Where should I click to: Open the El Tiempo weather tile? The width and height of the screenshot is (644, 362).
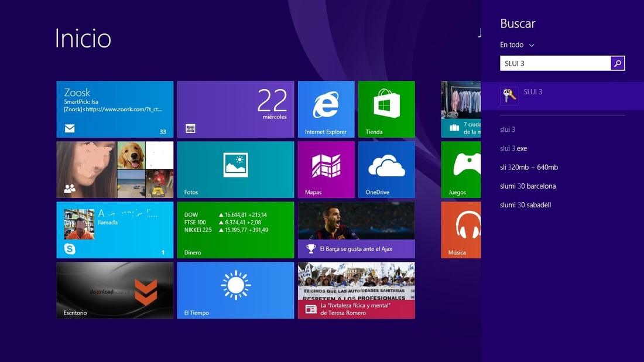[x=236, y=291]
